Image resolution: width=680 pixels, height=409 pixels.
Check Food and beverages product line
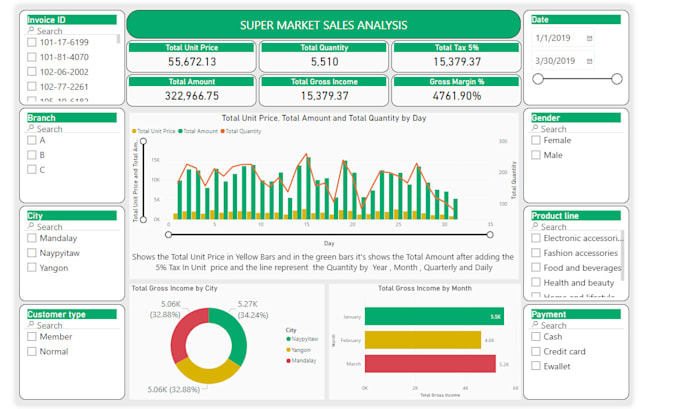point(536,268)
